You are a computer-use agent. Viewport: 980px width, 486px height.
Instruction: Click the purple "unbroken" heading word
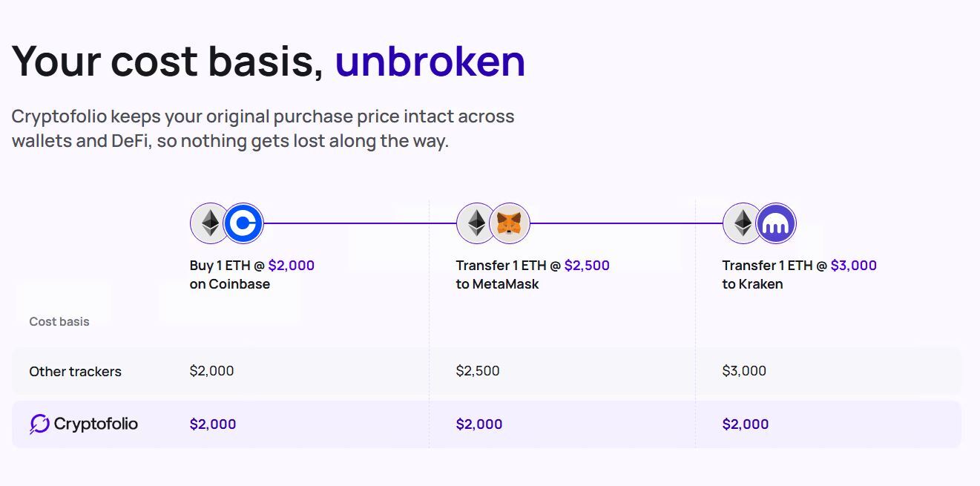[430, 62]
